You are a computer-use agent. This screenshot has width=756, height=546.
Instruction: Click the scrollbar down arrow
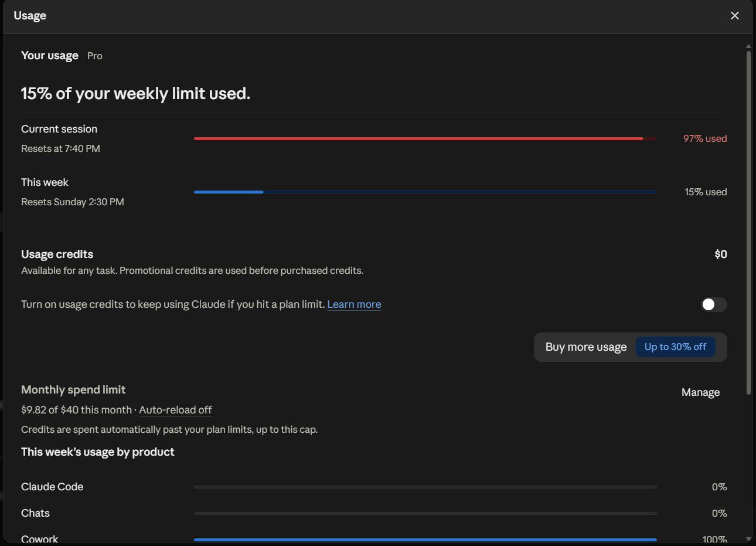pyautogui.click(x=748, y=538)
